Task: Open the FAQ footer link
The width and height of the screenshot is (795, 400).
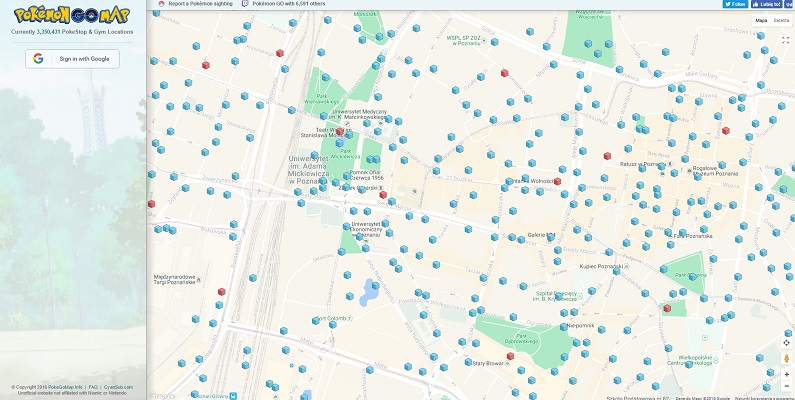Action: (x=92, y=386)
